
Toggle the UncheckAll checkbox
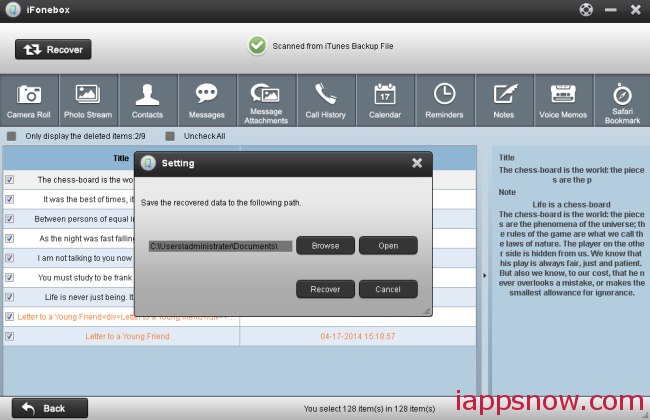(x=171, y=136)
